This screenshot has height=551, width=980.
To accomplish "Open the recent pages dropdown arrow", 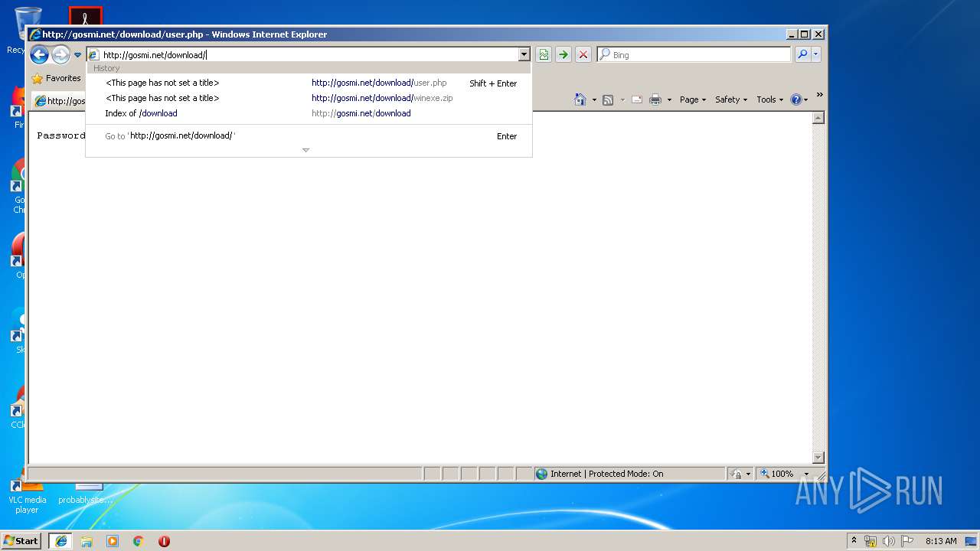I will pos(77,55).
